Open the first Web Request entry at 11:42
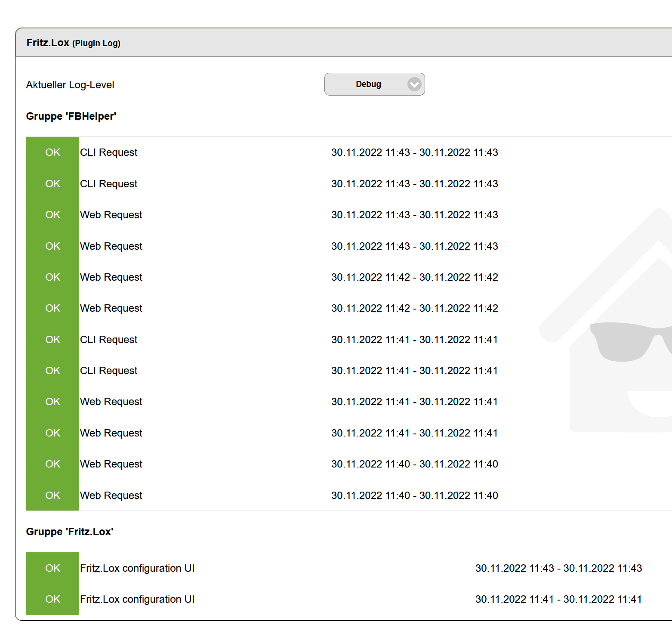 (111, 277)
